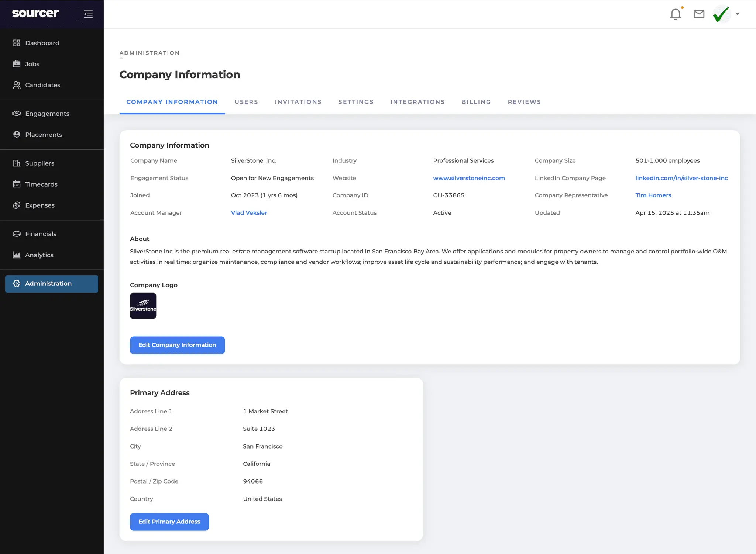Expand the user account dropdown arrow
756x554 pixels.
tap(737, 14)
